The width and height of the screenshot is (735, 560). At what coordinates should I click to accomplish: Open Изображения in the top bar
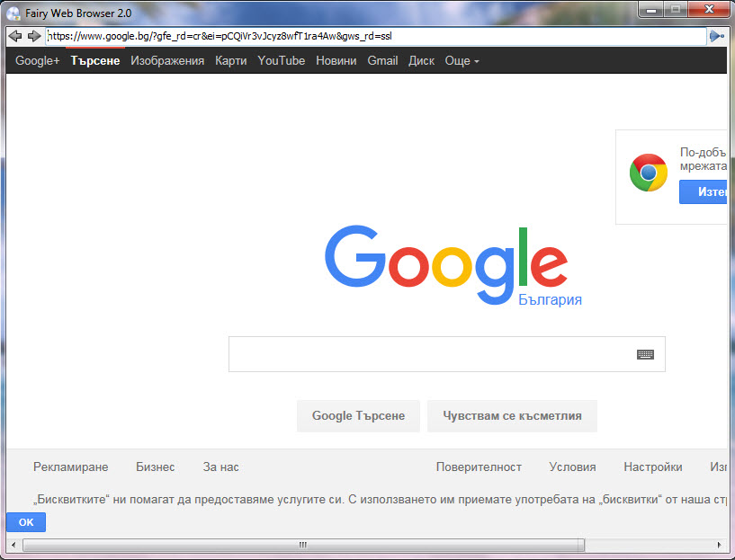pyautogui.click(x=167, y=61)
